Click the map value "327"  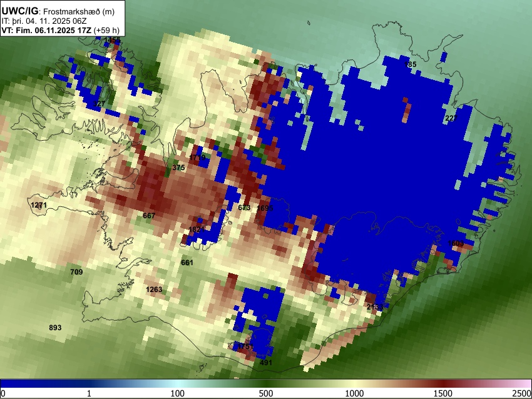click(99, 104)
